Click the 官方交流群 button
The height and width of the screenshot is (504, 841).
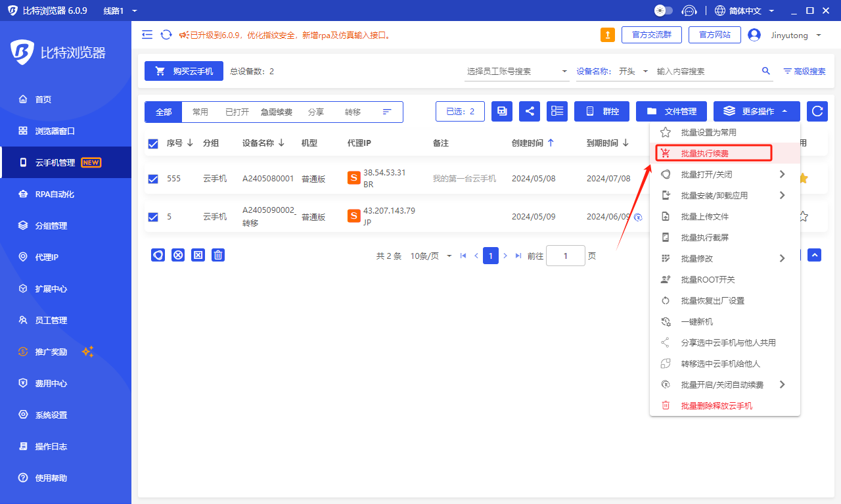[x=652, y=35]
